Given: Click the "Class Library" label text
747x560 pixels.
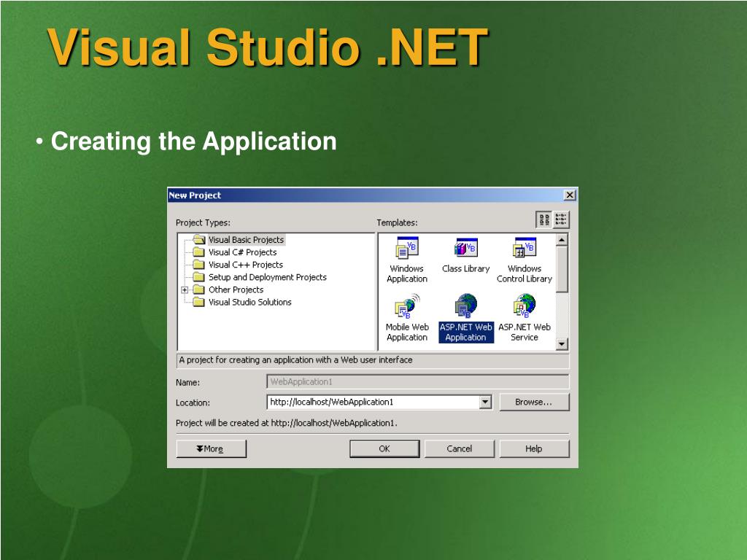Looking at the screenshot, I should [465, 268].
